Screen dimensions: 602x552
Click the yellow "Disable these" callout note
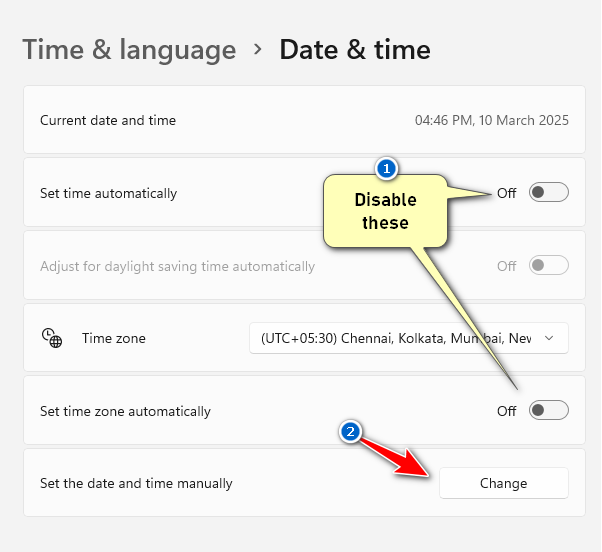[x=385, y=211]
